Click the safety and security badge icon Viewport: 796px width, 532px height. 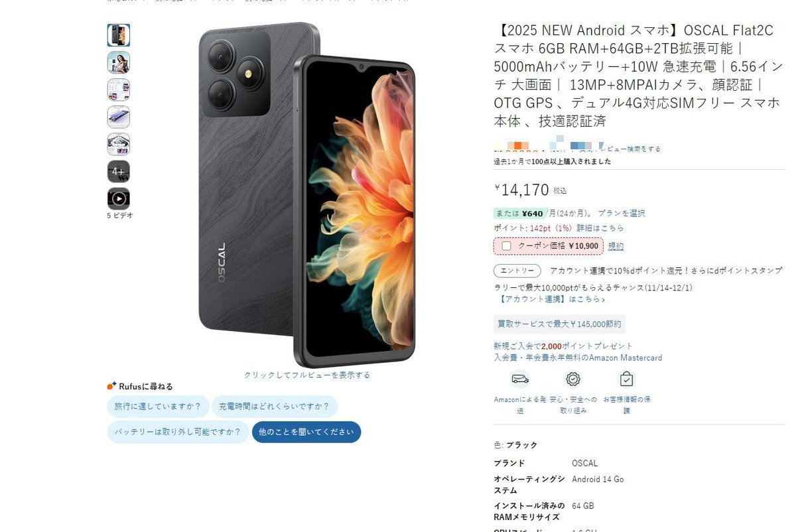click(x=573, y=379)
